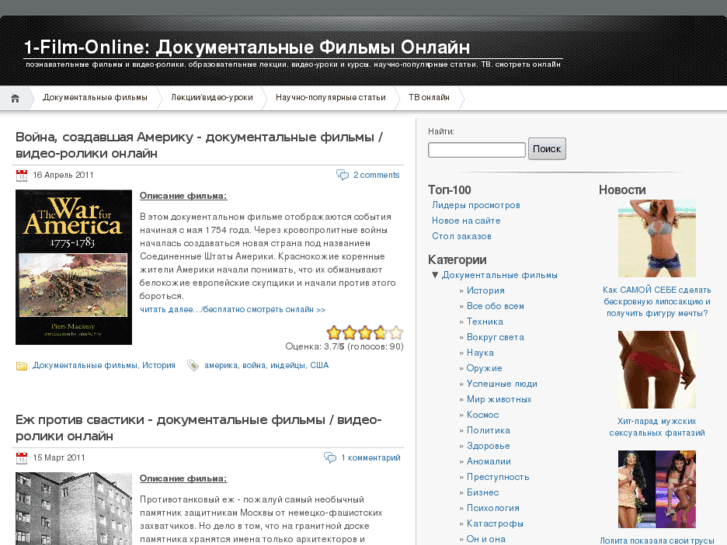Select the Наука category

pos(480,353)
